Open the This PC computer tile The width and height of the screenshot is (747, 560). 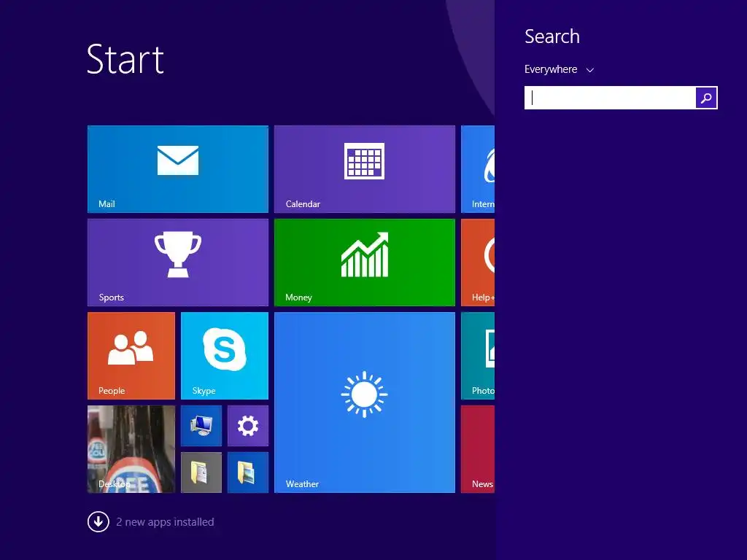pos(201,426)
